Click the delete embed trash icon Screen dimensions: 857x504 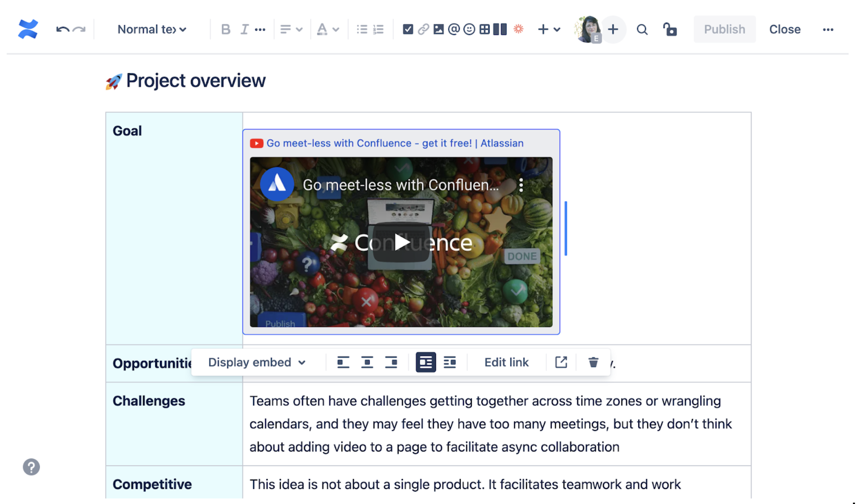click(x=593, y=362)
